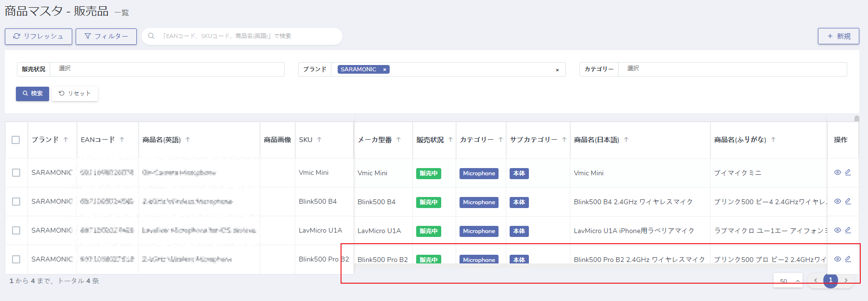This screenshot has height=301, width=868.
Task: Edit LavMicro U1A with the pencil icon
Action: click(848, 230)
